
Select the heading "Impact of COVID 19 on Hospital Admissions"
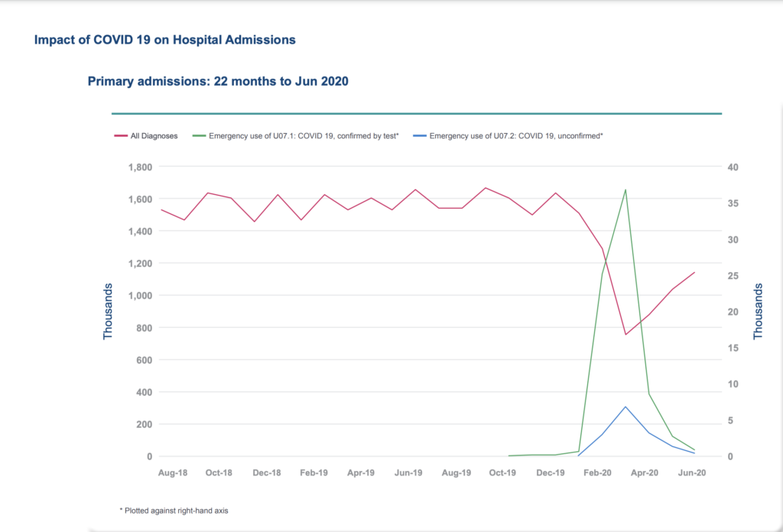pyautogui.click(x=165, y=40)
